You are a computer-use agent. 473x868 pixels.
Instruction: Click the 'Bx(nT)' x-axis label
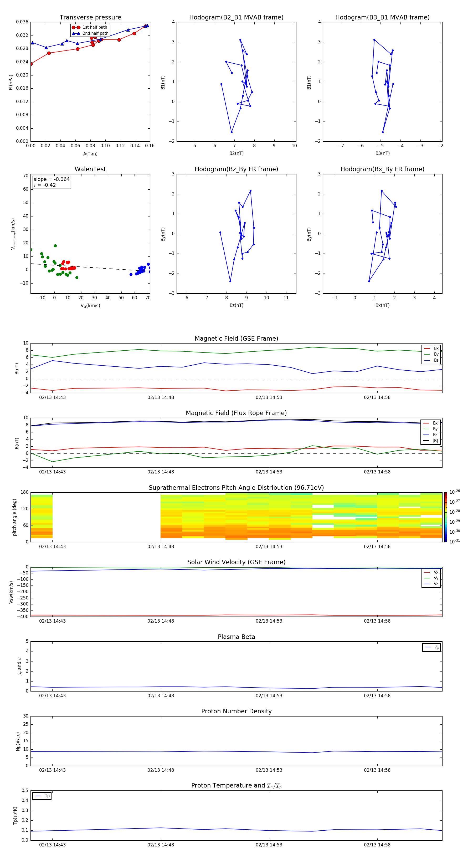tap(382, 305)
